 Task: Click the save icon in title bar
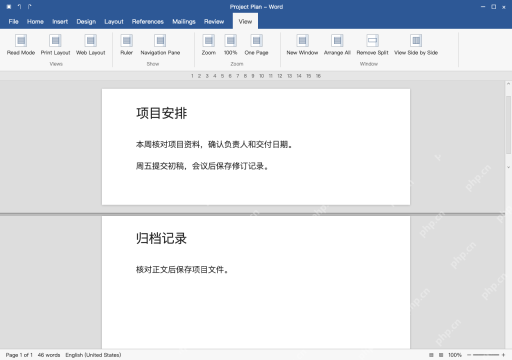coord(9,7)
